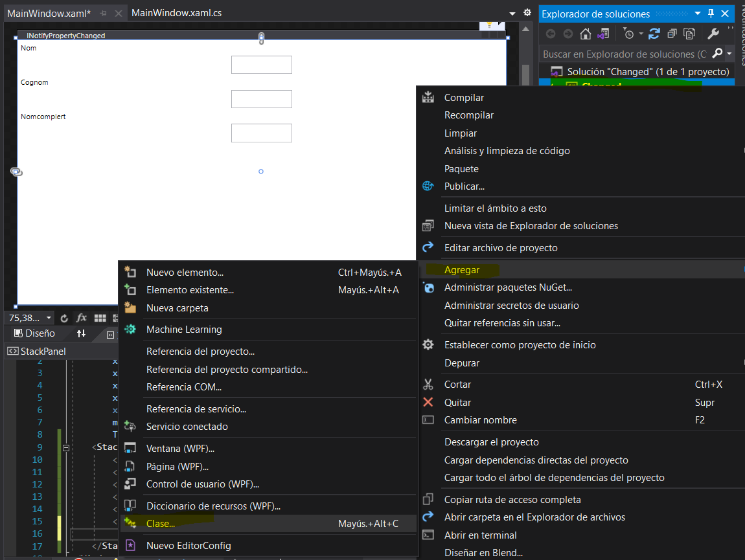Click the sync/refresh icon in solution explorer toolbar

tap(654, 34)
